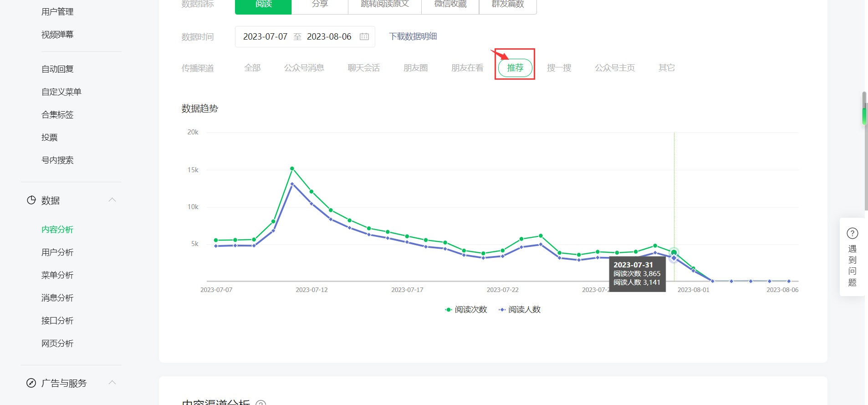Open 用户管理 in sidebar
The height and width of the screenshot is (405, 868).
[57, 12]
